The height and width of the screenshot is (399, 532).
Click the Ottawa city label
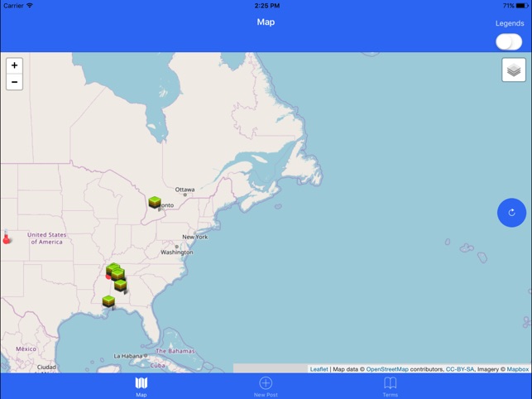tap(185, 190)
